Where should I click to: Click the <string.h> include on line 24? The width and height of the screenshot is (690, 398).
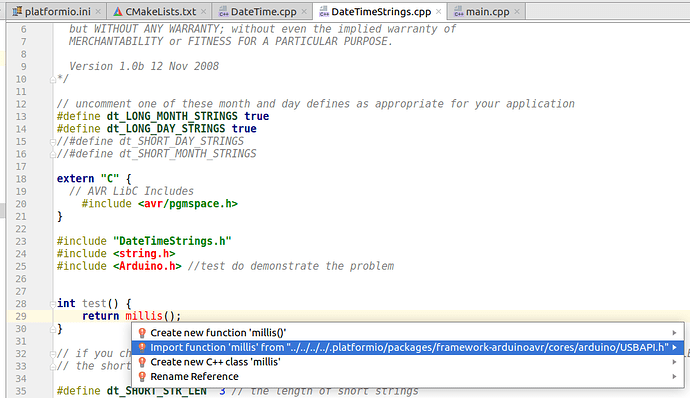point(144,254)
